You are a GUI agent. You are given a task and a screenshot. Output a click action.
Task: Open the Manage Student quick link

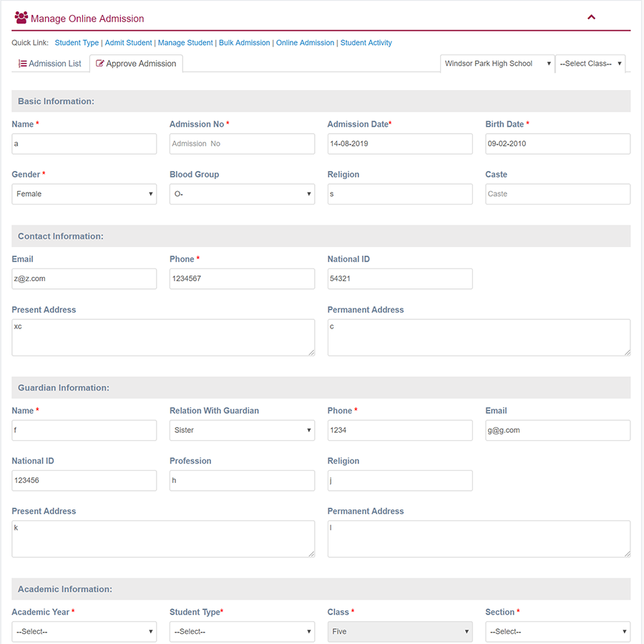185,43
